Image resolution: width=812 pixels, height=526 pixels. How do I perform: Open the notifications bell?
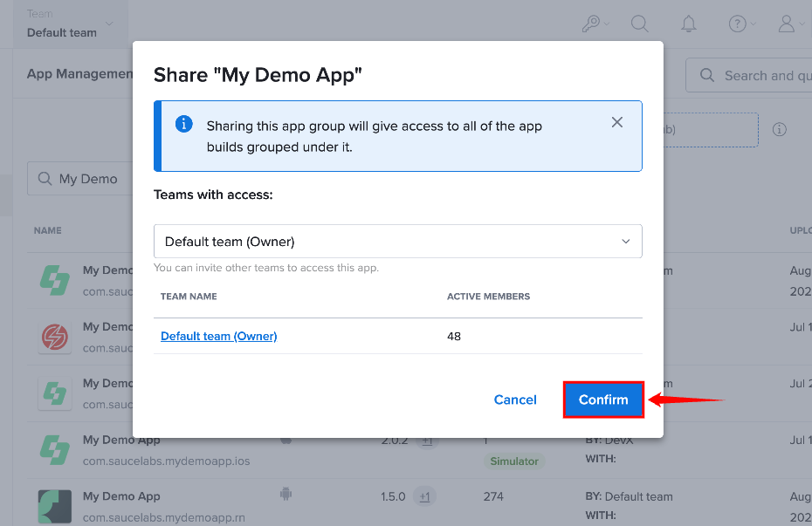(x=688, y=24)
